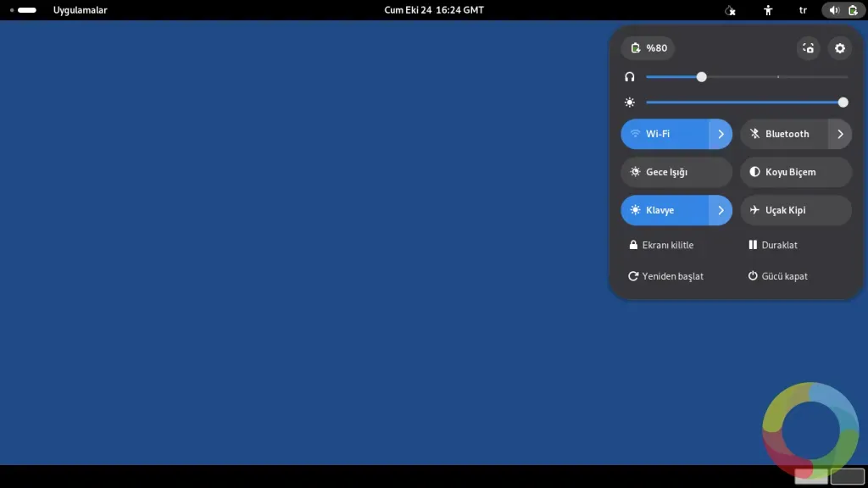This screenshot has width=868, height=488.
Task: Select the second workspace thumbnail at bottom right
Action: pos(848,476)
